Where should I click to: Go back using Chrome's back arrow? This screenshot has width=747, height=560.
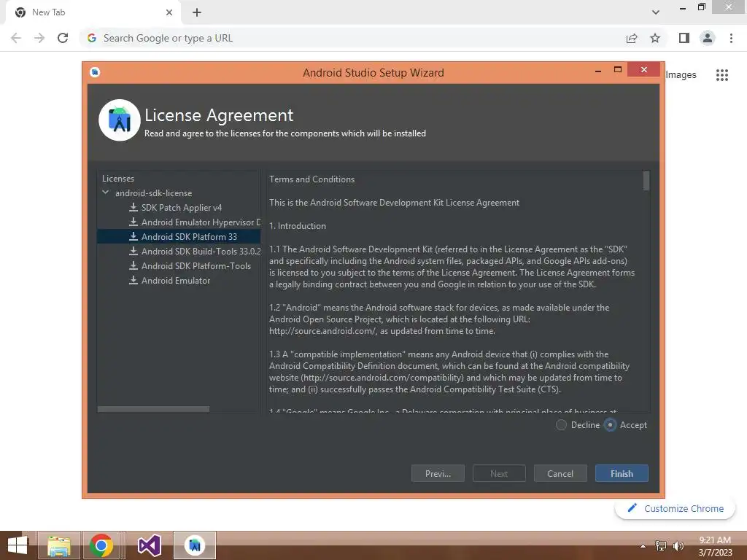[x=16, y=38]
